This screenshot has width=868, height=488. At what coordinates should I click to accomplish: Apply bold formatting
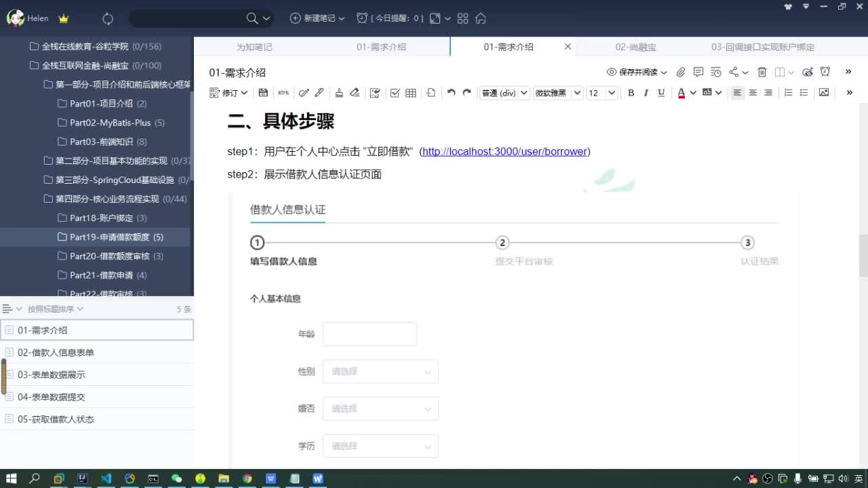[631, 93]
